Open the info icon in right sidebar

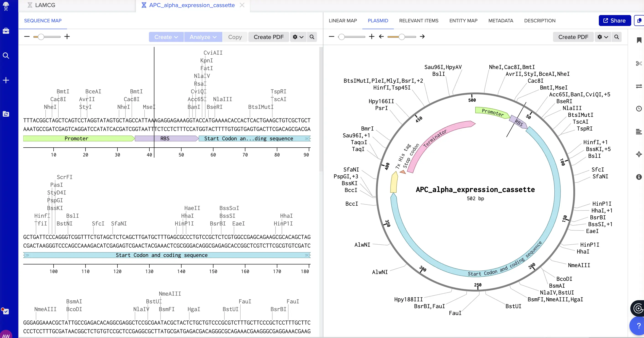[x=639, y=177]
